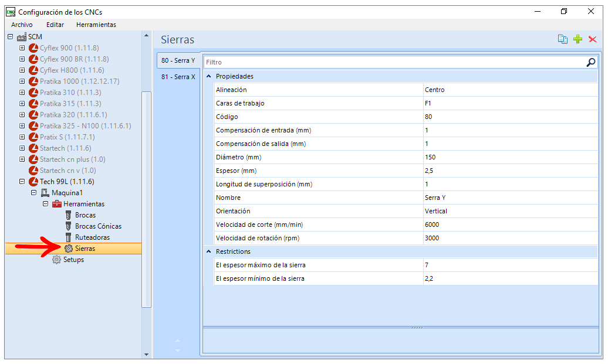Click the Herramientas toolbox icon

pyautogui.click(x=56, y=204)
